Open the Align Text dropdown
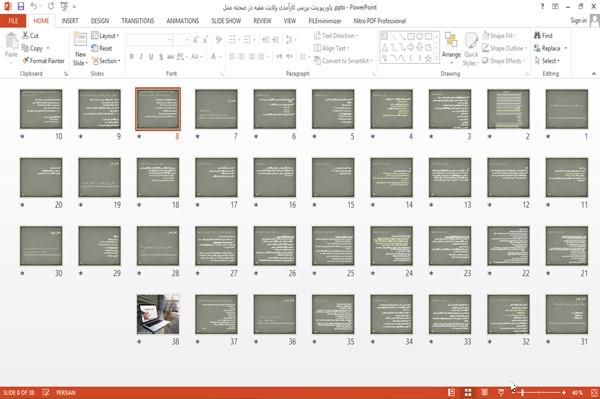The height and width of the screenshot is (399, 600). point(331,48)
